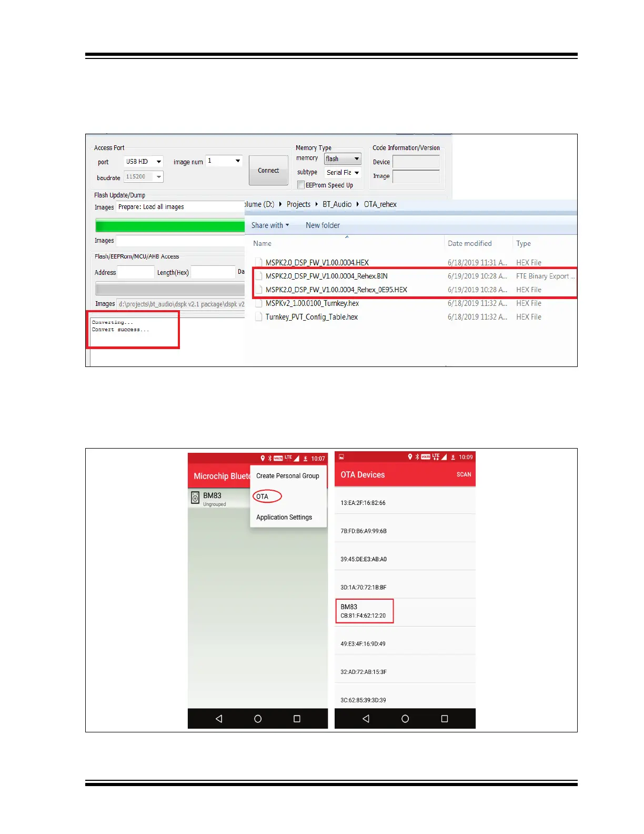644x834 pixels.
Task: Tap Android recents button on left phone
Action: 297,719
